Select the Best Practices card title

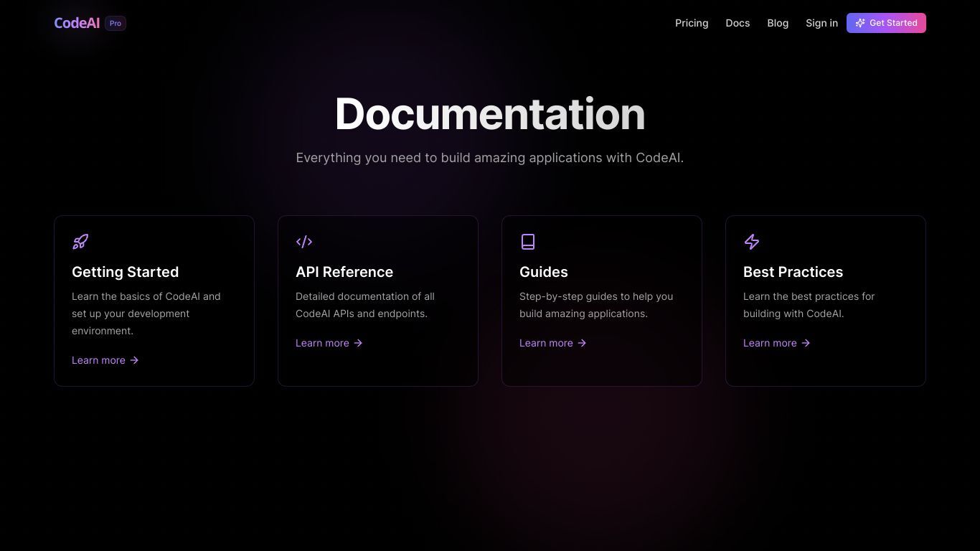click(x=793, y=272)
